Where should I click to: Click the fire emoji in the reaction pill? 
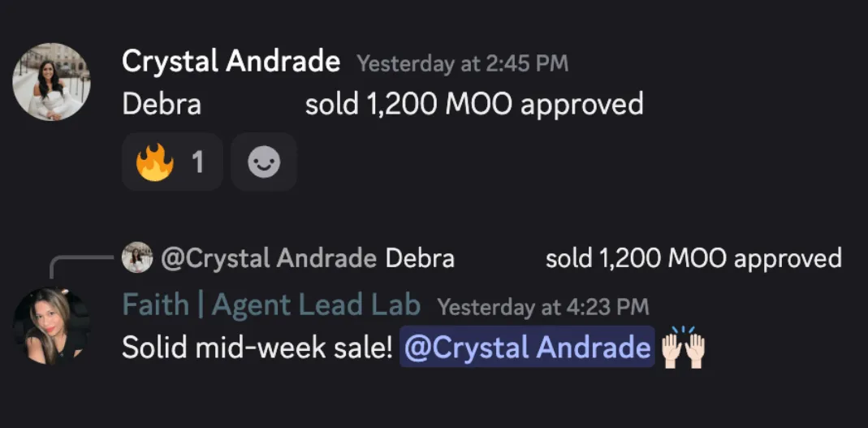coord(154,162)
